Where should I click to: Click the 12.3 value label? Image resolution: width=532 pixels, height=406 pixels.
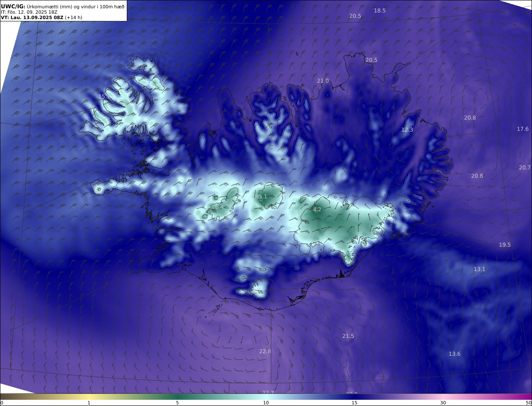point(407,130)
